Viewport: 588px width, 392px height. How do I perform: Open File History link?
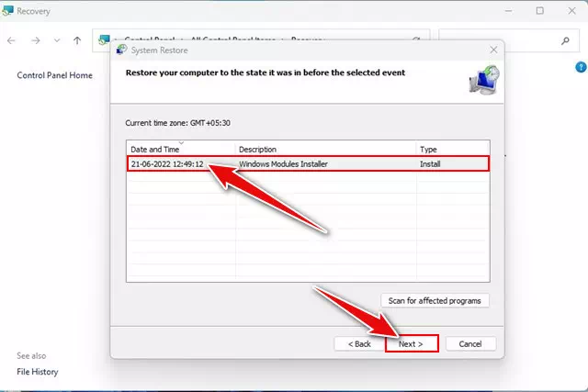point(38,372)
